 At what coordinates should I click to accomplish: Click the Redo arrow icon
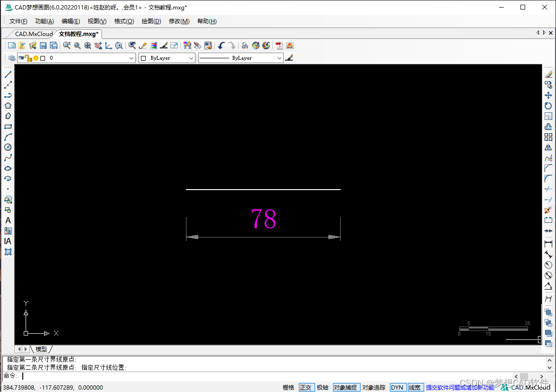(x=232, y=46)
